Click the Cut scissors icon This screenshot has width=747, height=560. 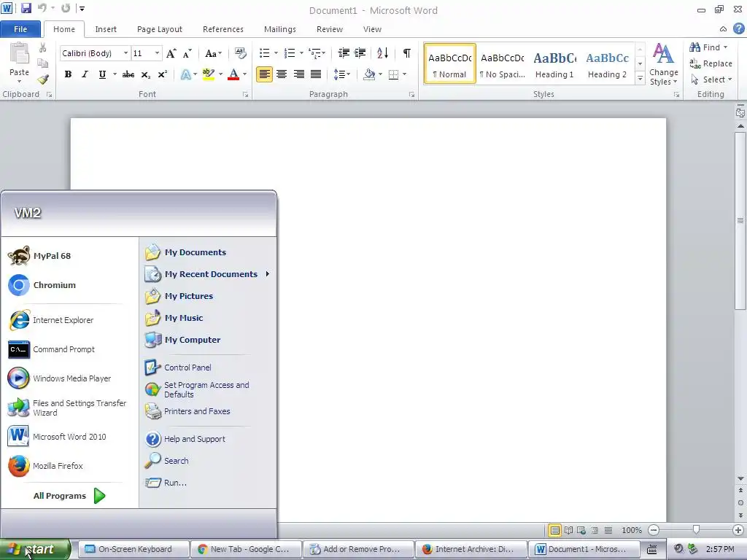(43, 47)
